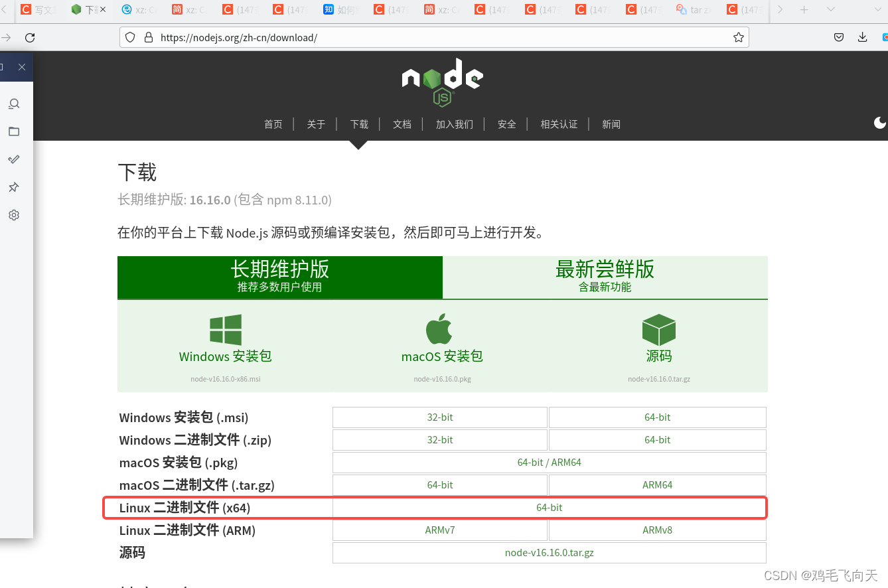Open 加入我们 in the nav menu

tap(455, 124)
